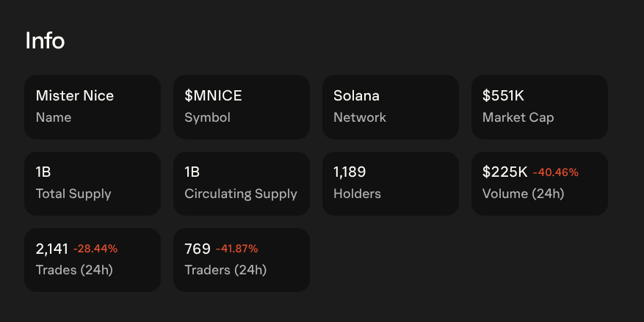The image size is (644, 322).
Task: Click the Solana network value
Action: pos(356,95)
